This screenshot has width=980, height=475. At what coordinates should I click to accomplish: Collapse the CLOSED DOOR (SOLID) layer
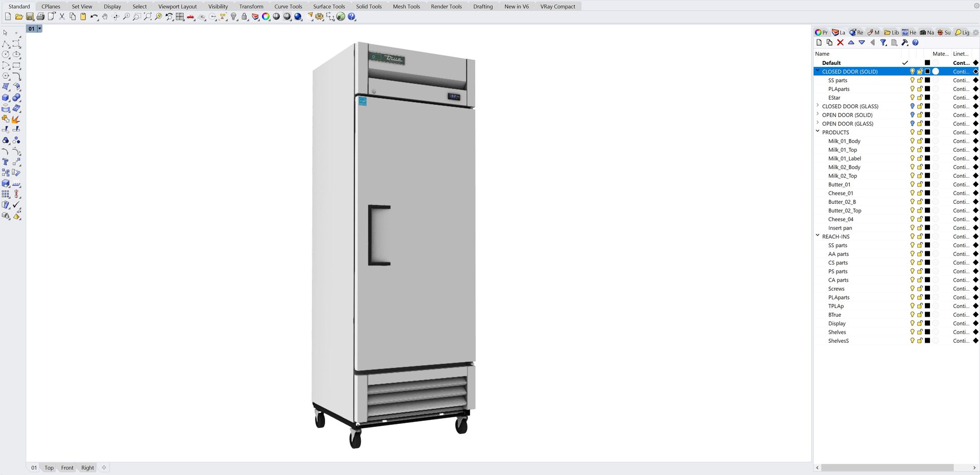(818, 71)
